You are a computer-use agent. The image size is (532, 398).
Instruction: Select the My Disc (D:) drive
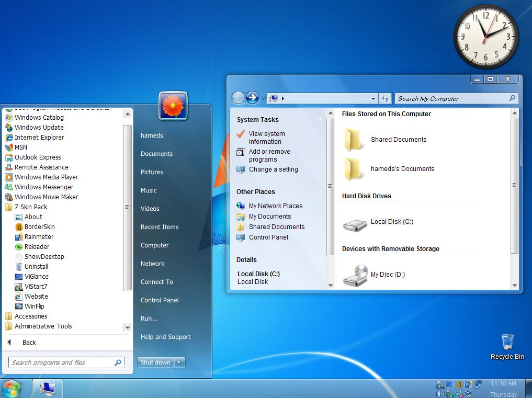click(374, 275)
